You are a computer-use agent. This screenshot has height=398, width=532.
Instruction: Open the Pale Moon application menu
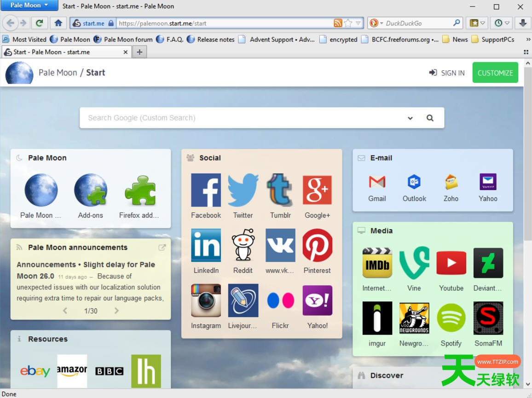[x=29, y=5]
